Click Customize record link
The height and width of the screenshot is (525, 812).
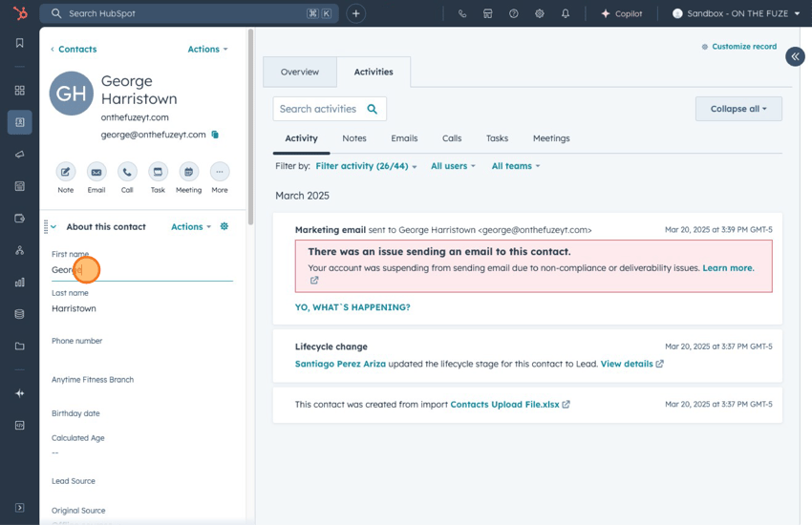[x=739, y=47]
